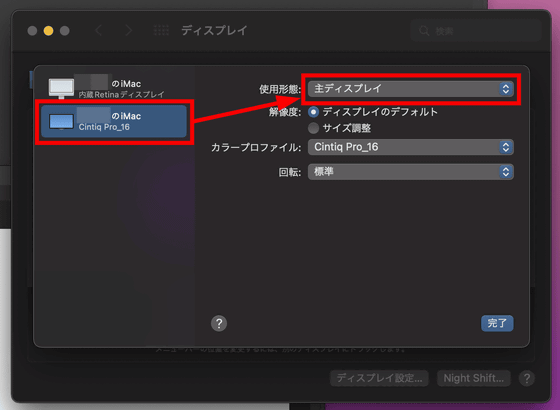Viewport: 560px width, 410px height.
Task: Go back with the left chevron
Action: (x=99, y=30)
